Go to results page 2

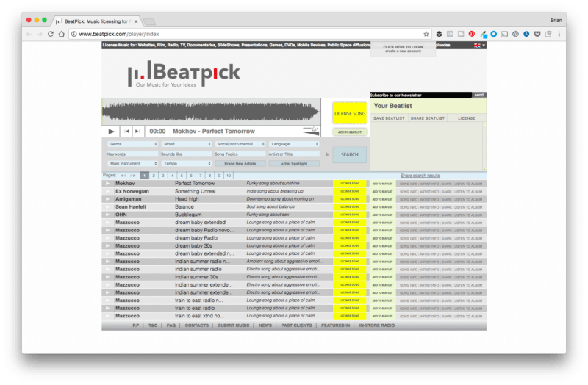point(154,176)
